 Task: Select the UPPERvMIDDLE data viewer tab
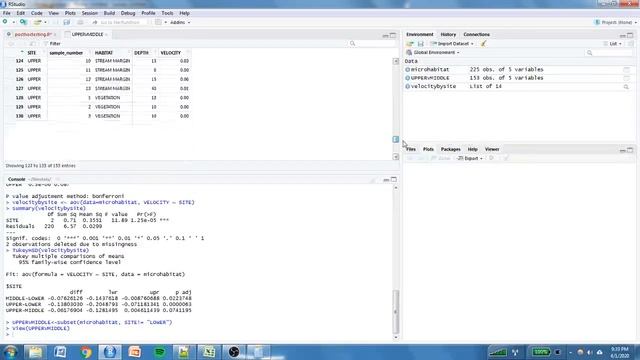point(87,34)
